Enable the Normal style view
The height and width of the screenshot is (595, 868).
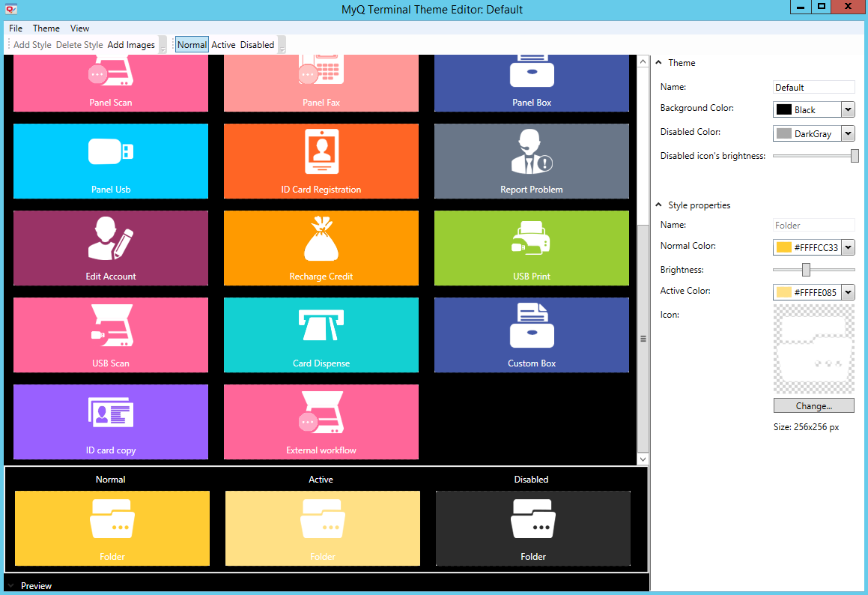pyautogui.click(x=192, y=44)
